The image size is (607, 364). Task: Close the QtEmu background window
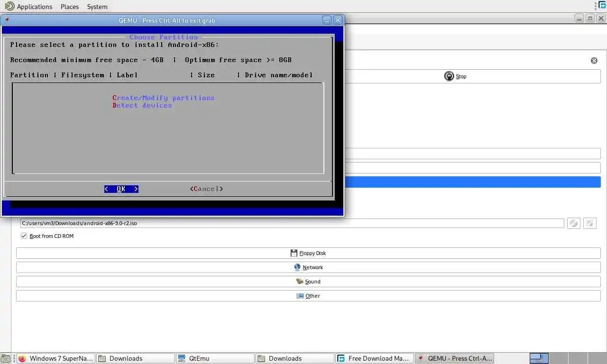point(600,18)
